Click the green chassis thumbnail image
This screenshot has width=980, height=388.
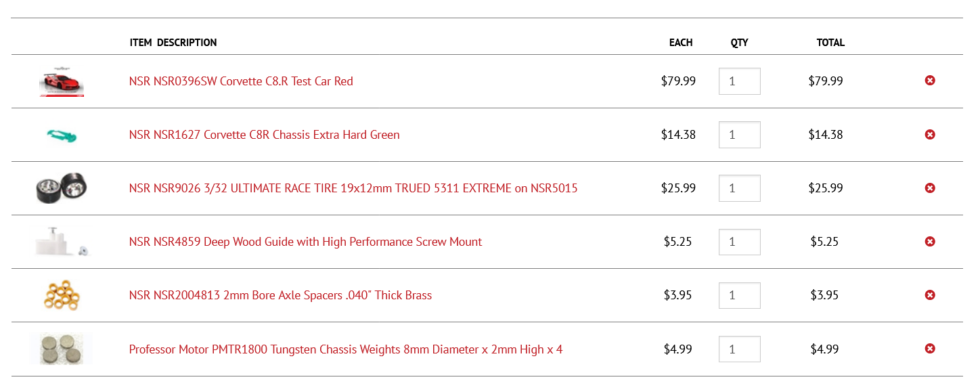[62, 135]
